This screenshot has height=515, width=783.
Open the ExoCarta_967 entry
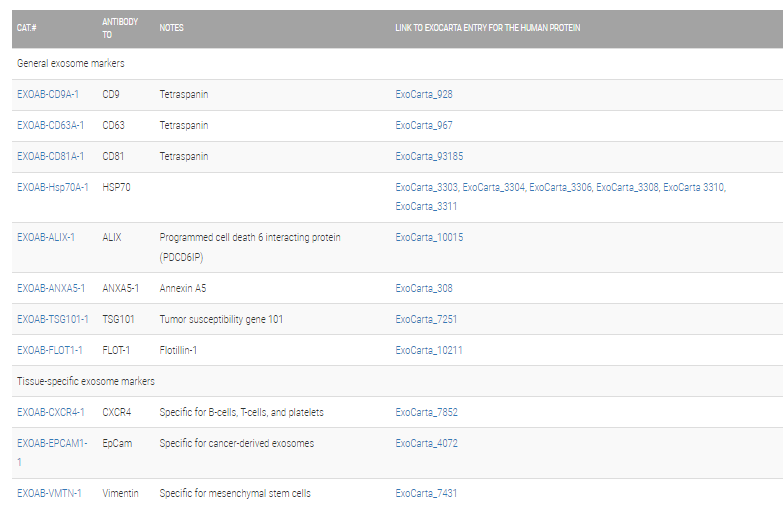(x=424, y=126)
